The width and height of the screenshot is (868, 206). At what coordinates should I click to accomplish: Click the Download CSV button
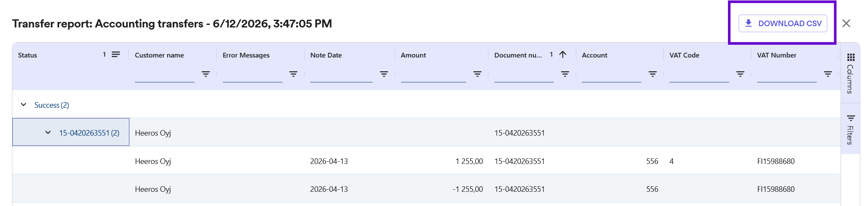coord(782,23)
